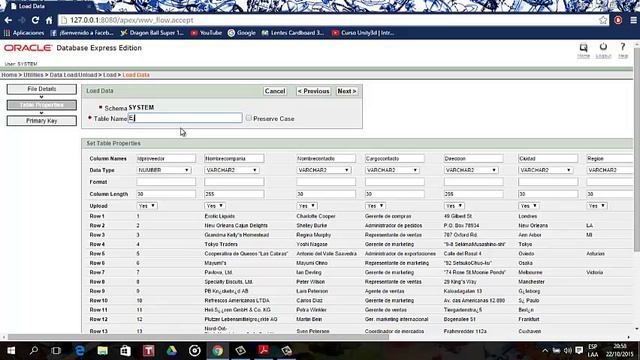The height and width of the screenshot is (360, 640).
Task: Open the red ad blocker extension icon
Action: click(x=618, y=20)
